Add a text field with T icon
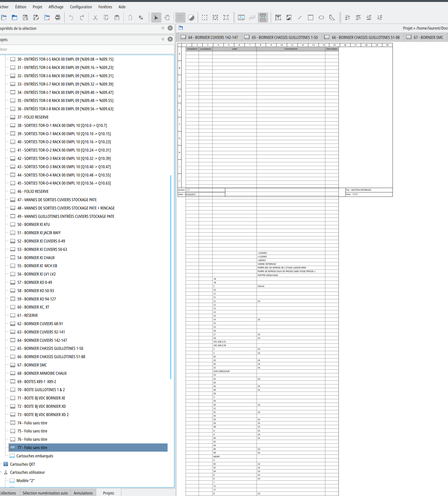448x496 pixels. click(278, 17)
